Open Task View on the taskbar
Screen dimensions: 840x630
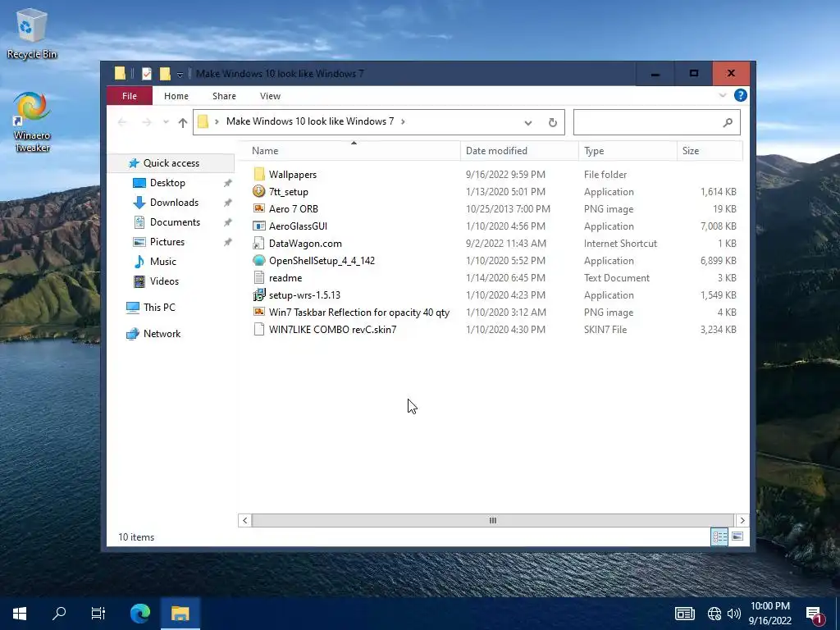coord(98,614)
